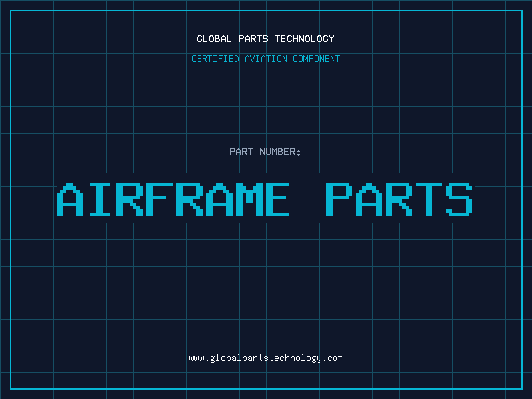Select the large "AIRFRAME" word
Image resolution: width=532 pixels, height=399 pixels.
point(173,199)
